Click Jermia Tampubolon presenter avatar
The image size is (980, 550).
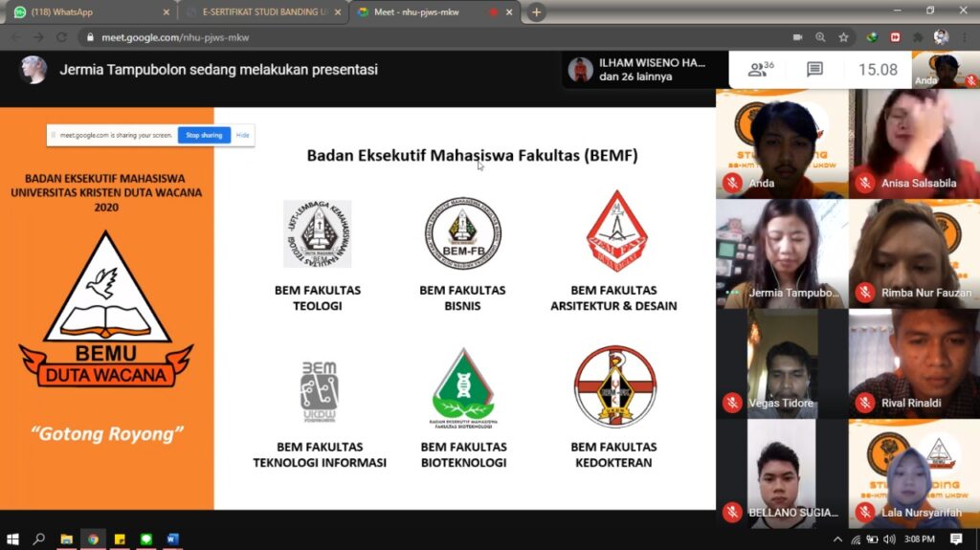pos(33,70)
